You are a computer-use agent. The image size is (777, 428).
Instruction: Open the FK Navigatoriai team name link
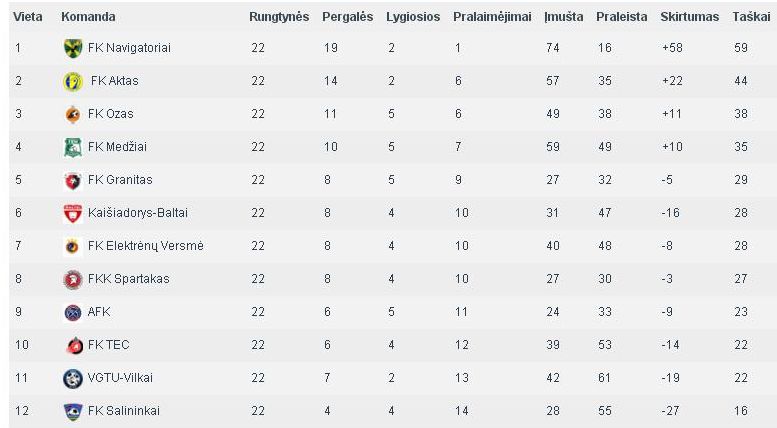[x=129, y=48]
